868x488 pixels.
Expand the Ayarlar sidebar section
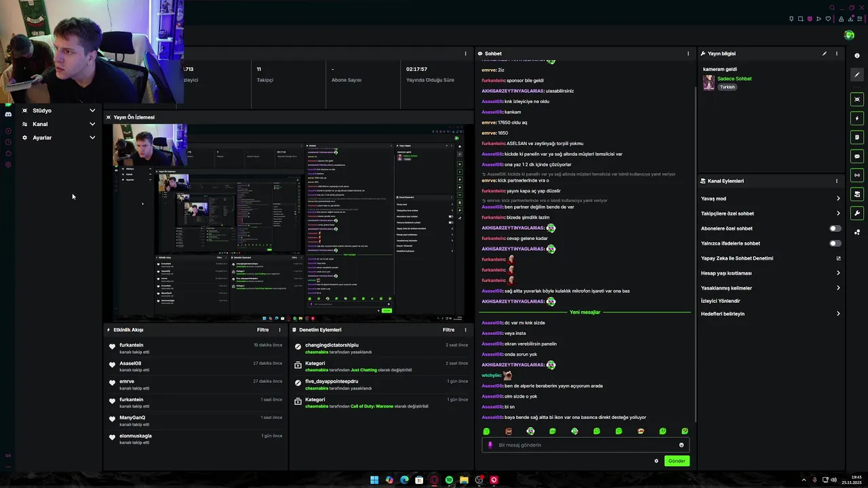pyautogui.click(x=58, y=138)
